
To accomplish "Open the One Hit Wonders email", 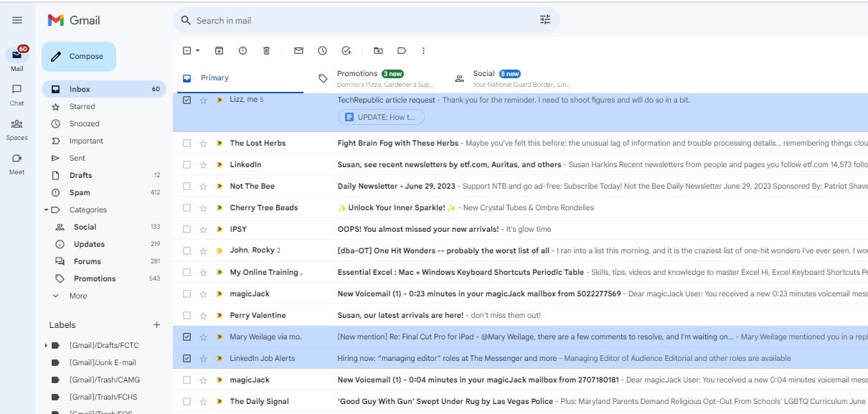I will click(521, 250).
